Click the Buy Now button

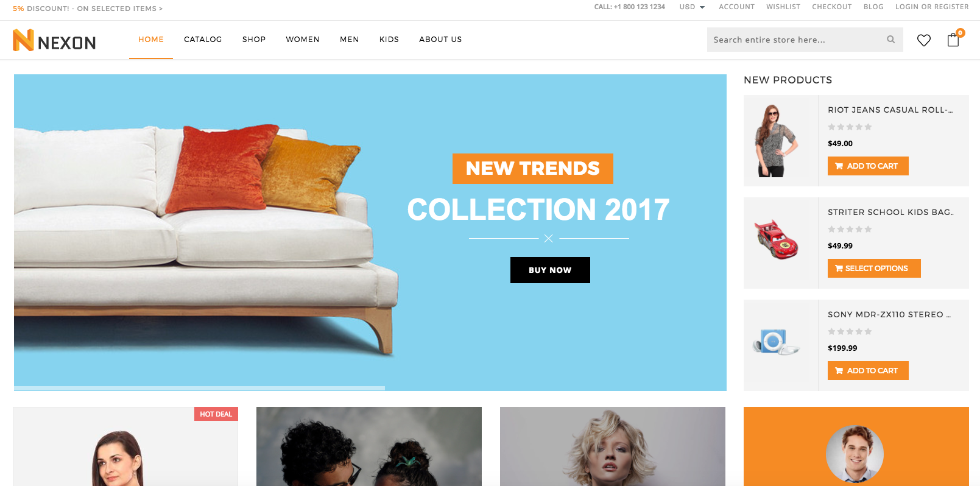click(550, 270)
